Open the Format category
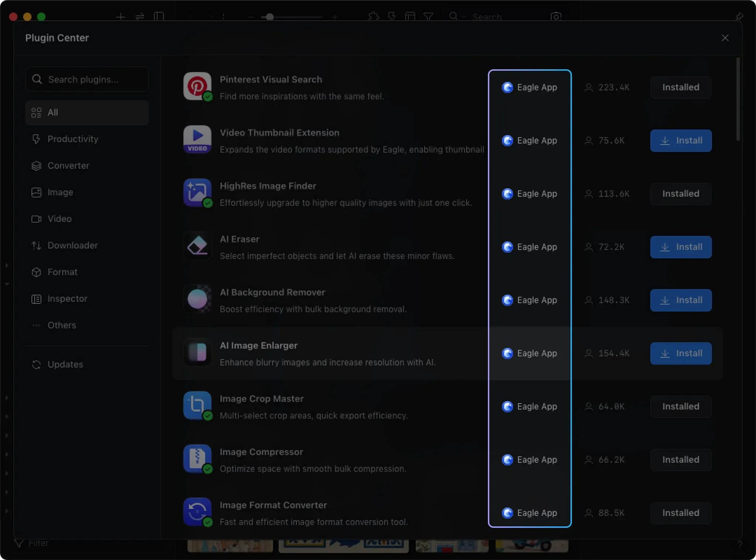 tap(87, 272)
